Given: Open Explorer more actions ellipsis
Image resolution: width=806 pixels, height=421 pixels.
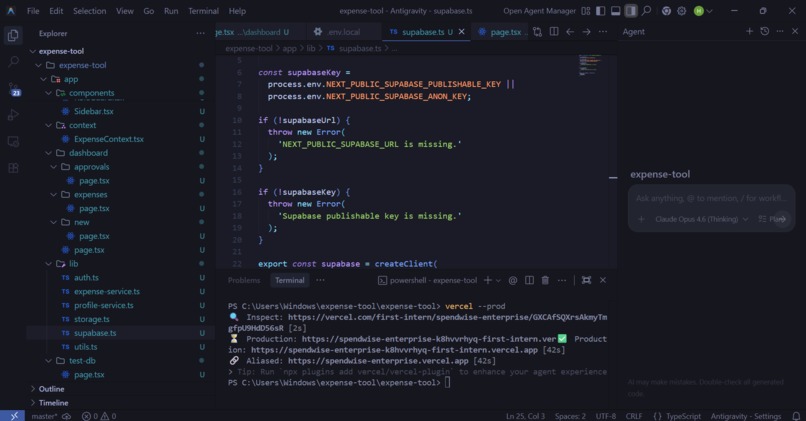Looking at the screenshot, I should tap(200, 33).
